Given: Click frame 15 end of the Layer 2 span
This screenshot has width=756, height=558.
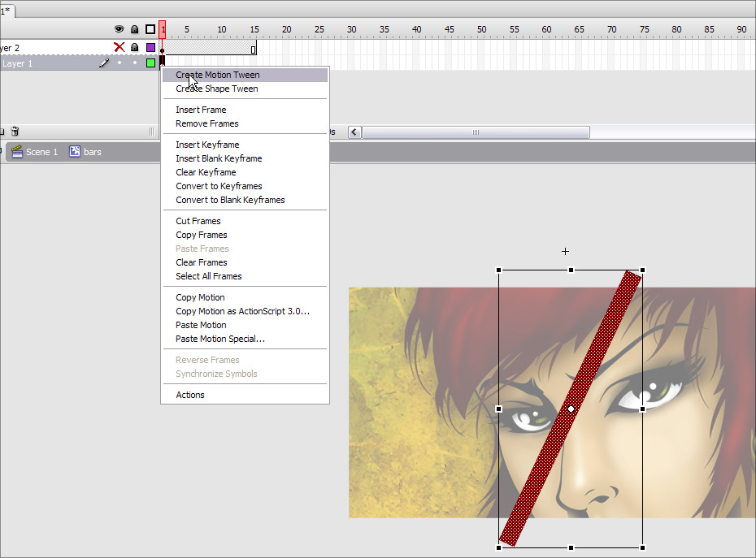Looking at the screenshot, I should pos(253,50).
